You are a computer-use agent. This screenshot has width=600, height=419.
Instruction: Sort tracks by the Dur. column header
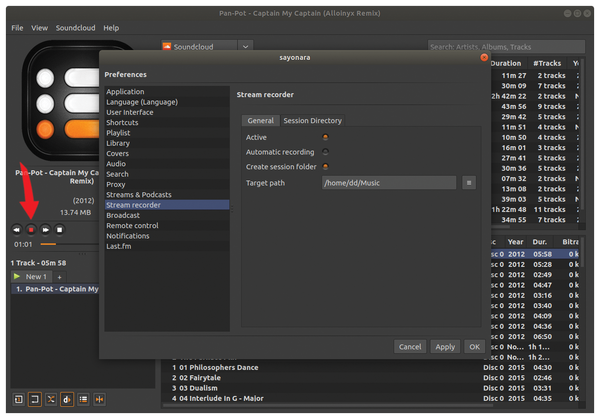[x=540, y=242]
